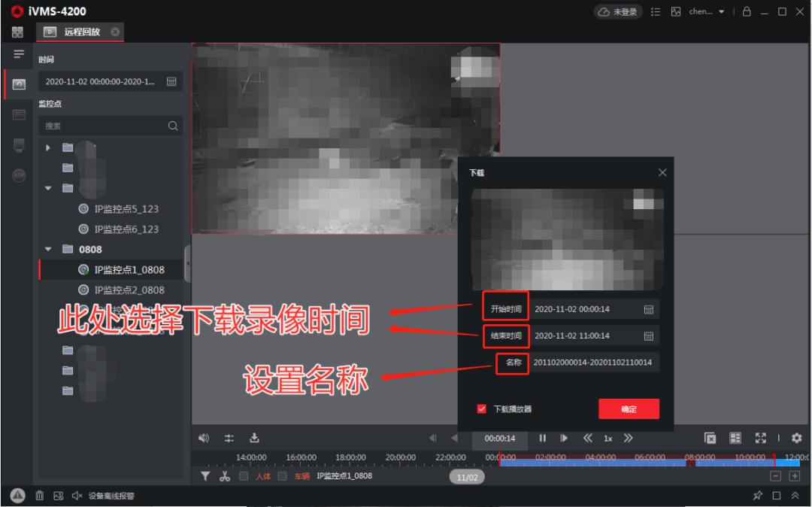This screenshot has height=507, width=812.
Task: Enter fullscreen with the expand icon
Action: (762, 437)
